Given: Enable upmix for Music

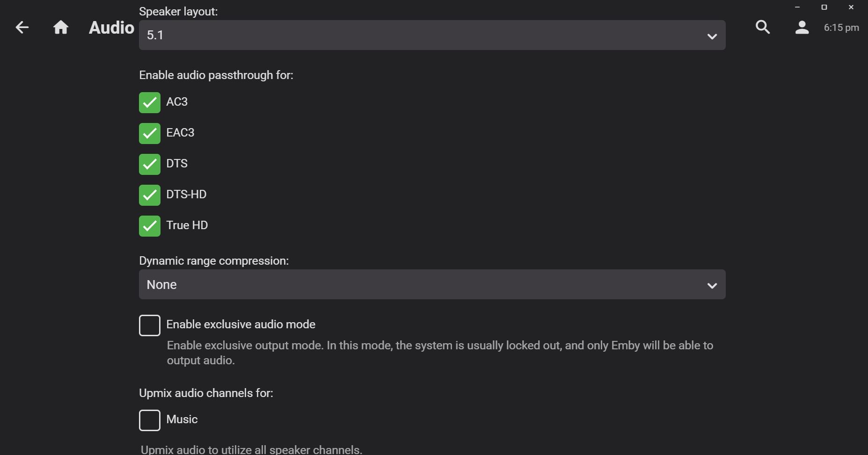Looking at the screenshot, I should click(150, 420).
